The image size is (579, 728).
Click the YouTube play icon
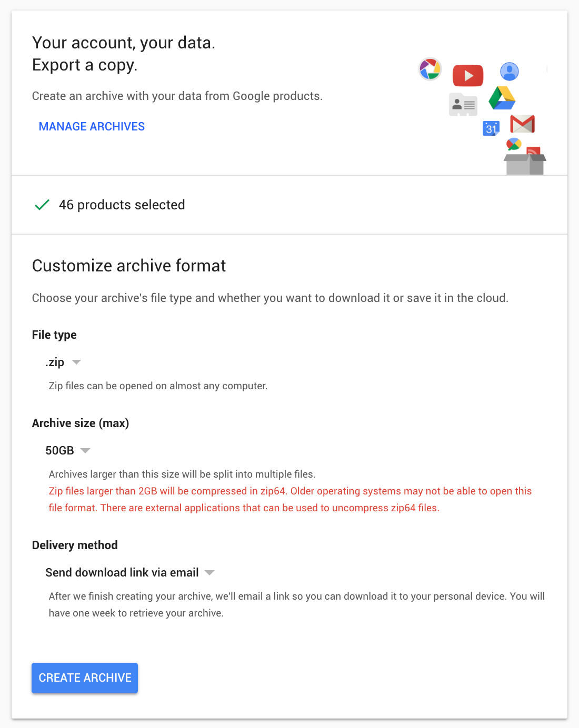pyautogui.click(x=467, y=76)
